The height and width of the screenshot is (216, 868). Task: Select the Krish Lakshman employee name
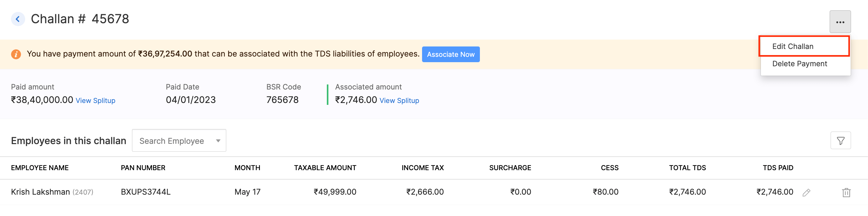[x=41, y=192]
